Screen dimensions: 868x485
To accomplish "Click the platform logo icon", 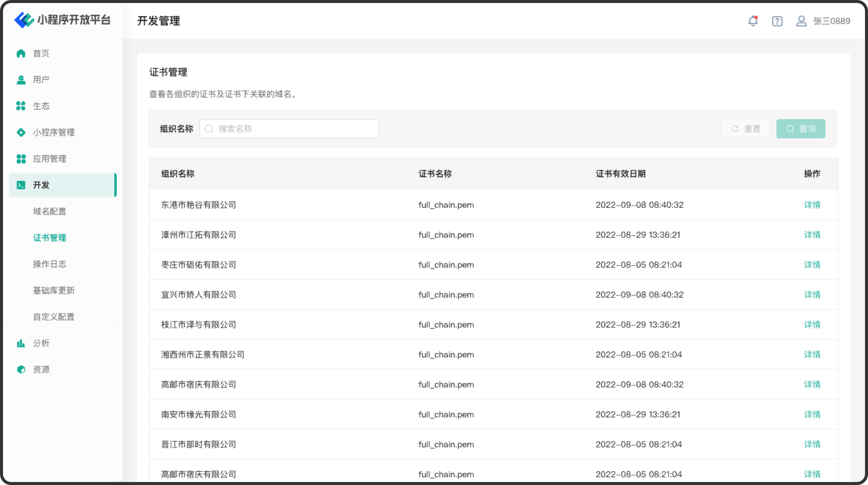I will (x=24, y=20).
